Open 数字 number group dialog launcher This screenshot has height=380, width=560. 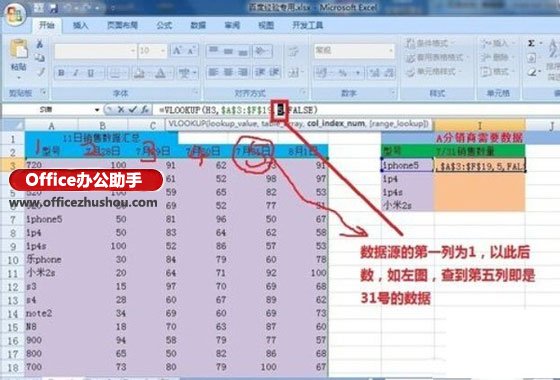[392, 92]
